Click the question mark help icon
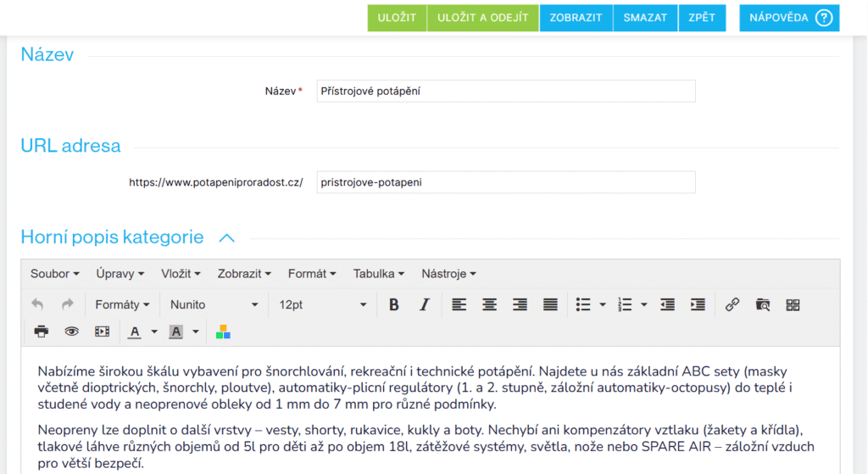 tap(824, 18)
